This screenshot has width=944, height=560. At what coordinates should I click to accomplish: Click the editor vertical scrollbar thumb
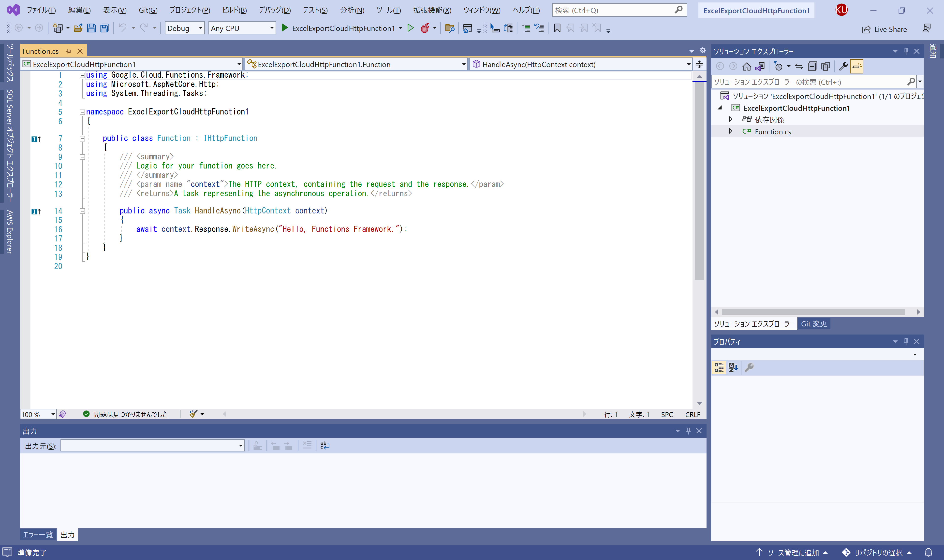point(699,181)
